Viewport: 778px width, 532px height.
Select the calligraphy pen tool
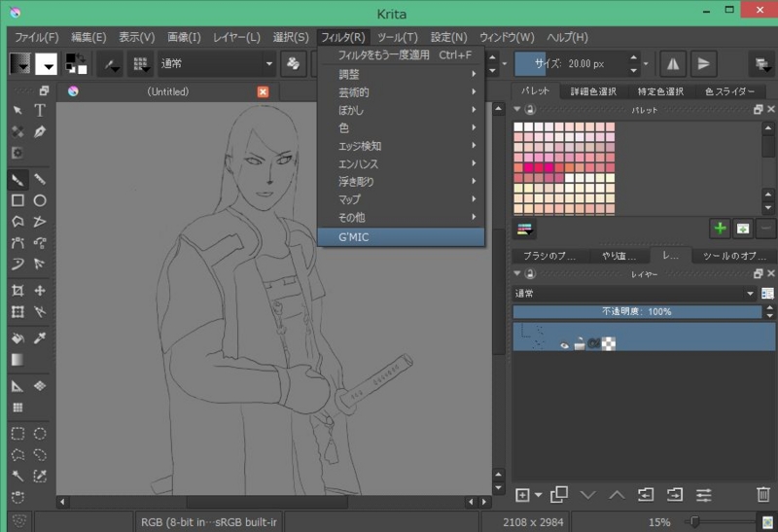coord(40,131)
